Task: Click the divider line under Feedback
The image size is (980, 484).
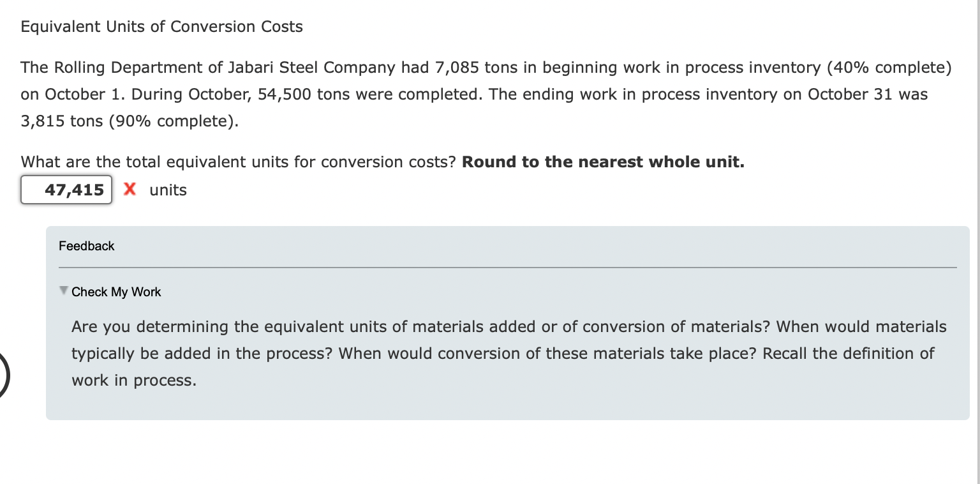Action: (x=507, y=267)
